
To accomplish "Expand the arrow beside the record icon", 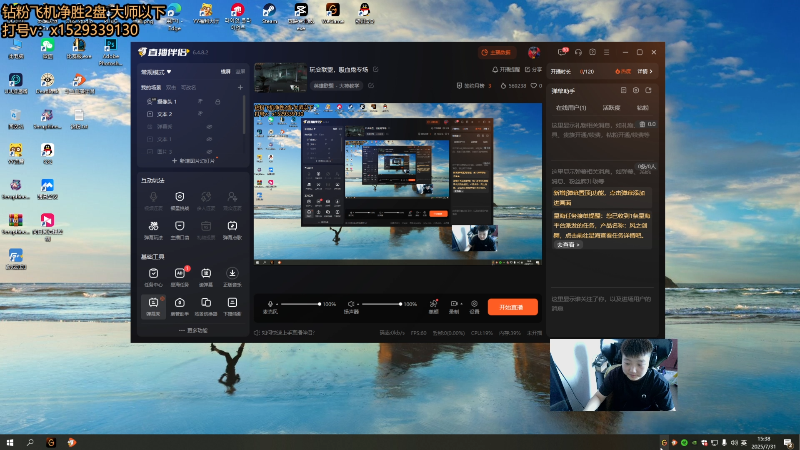I will click(x=461, y=304).
